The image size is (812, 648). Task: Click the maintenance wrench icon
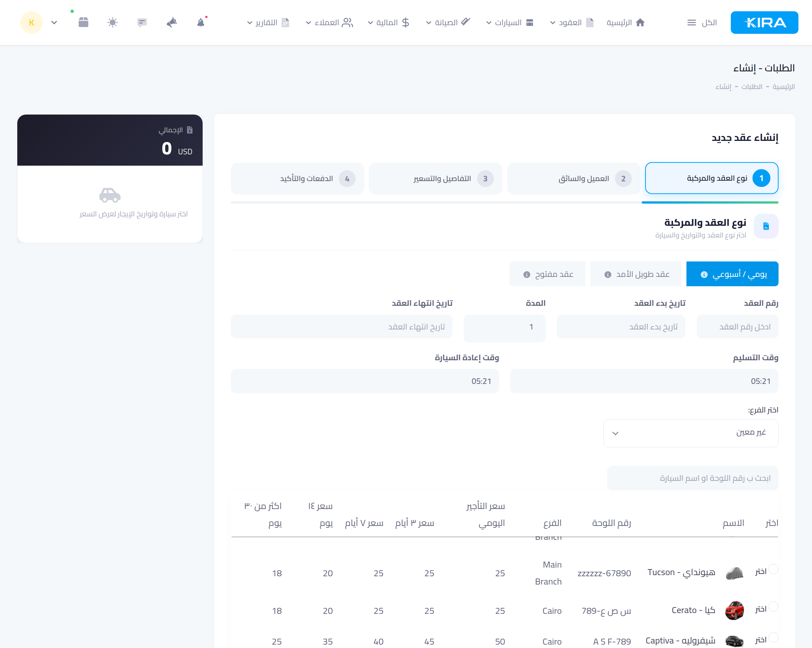(x=466, y=21)
